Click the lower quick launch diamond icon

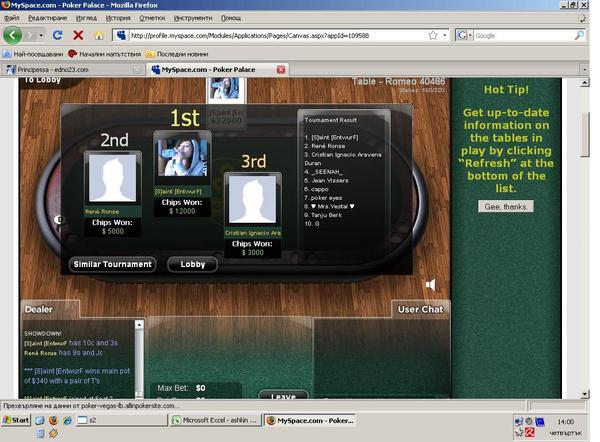(x=54, y=433)
